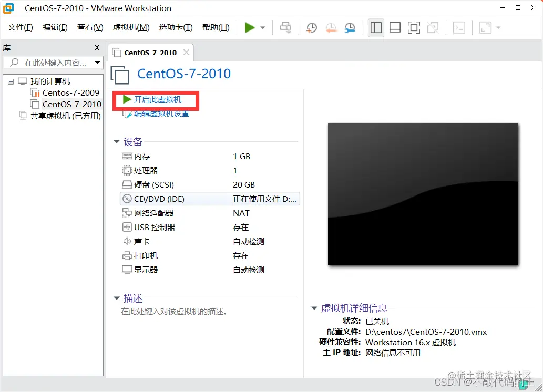Click the 20 GB disk value
543x392 pixels.
point(244,185)
